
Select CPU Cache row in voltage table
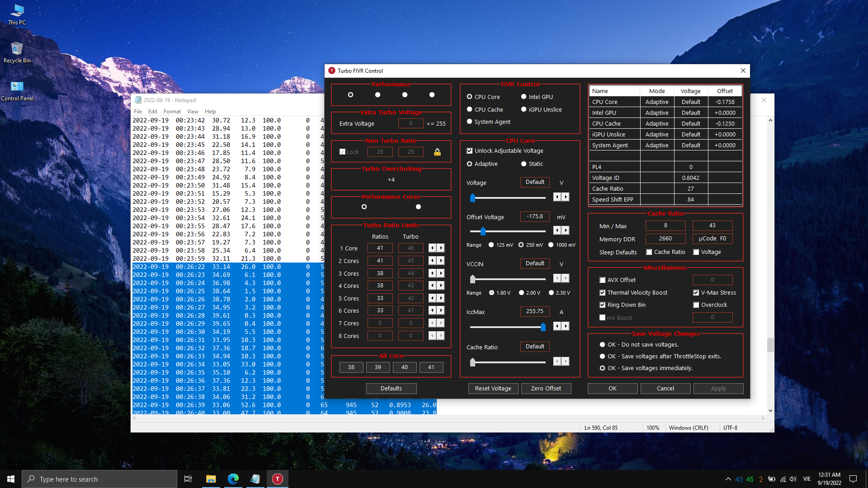click(665, 123)
